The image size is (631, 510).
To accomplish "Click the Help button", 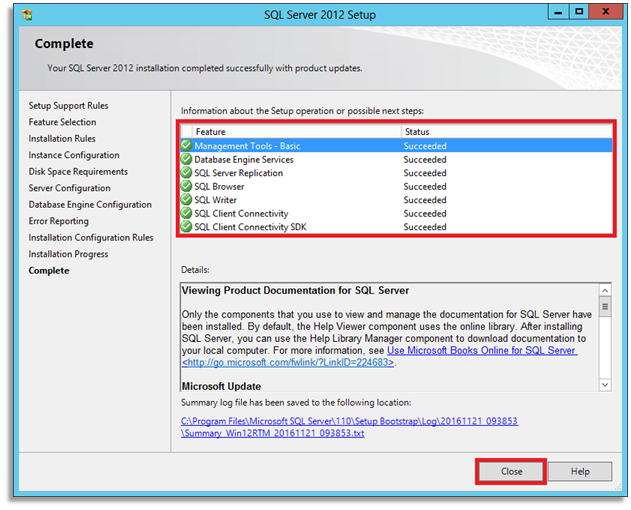I will tap(580, 471).
